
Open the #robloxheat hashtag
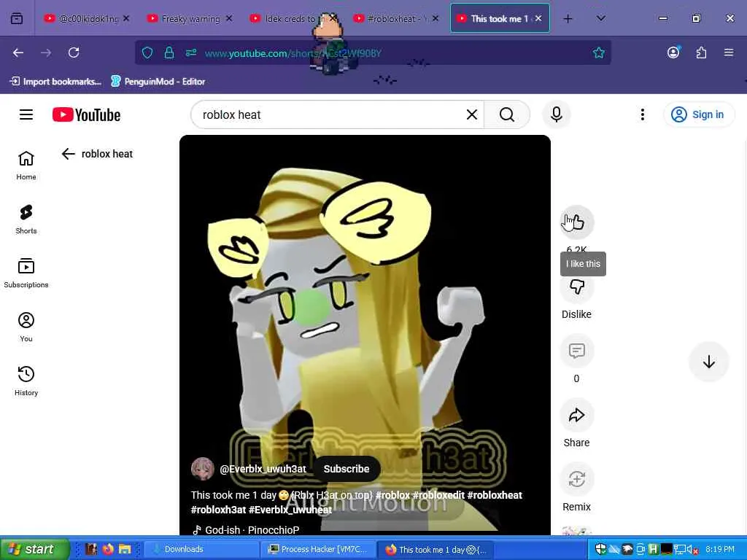[x=495, y=495]
